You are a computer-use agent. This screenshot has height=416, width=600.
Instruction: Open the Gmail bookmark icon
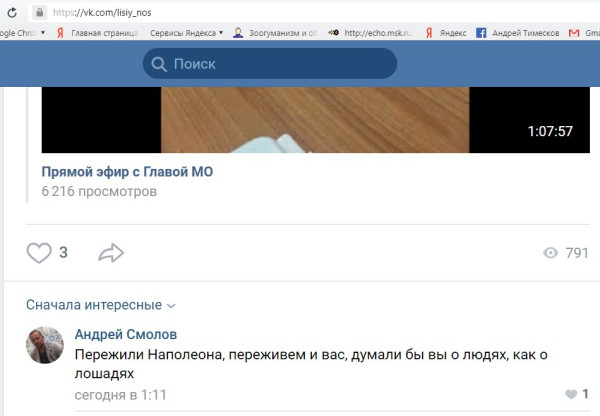click(575, 32)
